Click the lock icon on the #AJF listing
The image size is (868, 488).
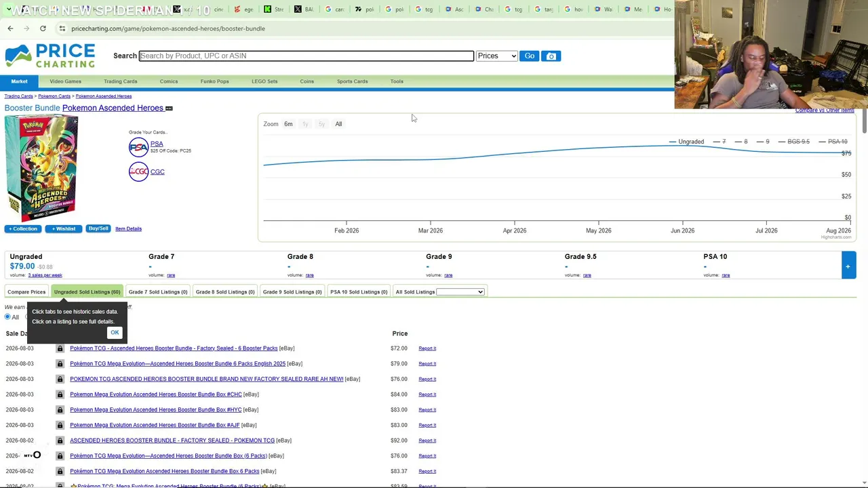[x=60, y=425]
